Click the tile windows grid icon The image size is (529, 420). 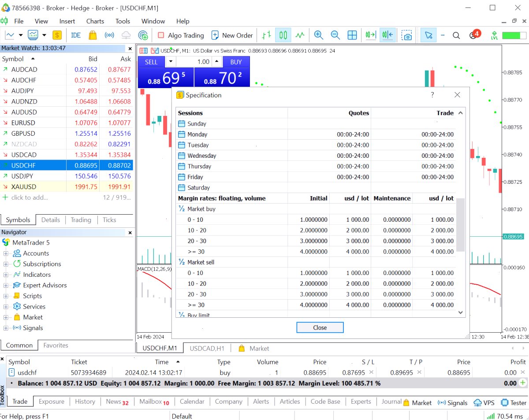tap(352, 35)
